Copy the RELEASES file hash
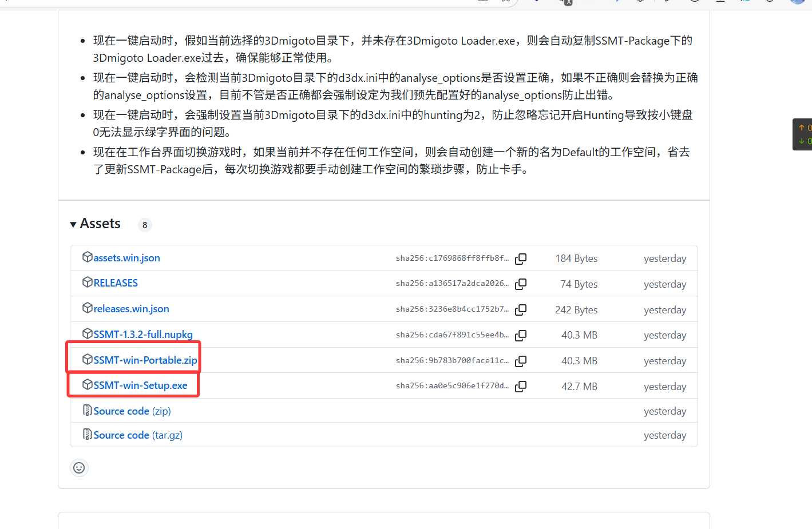 click(x=521, y=284)
